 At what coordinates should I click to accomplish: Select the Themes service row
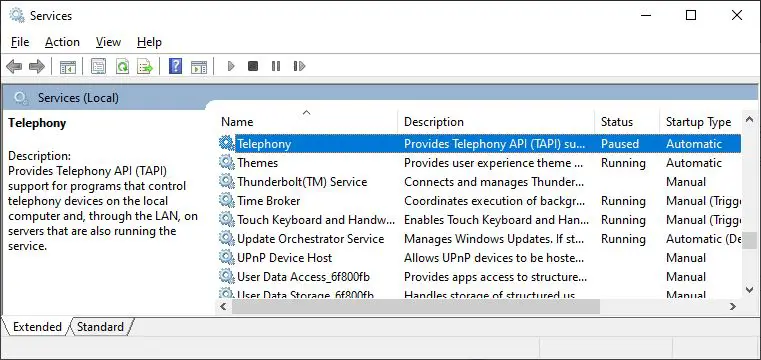pyautogui.click(x=479, y=163)
